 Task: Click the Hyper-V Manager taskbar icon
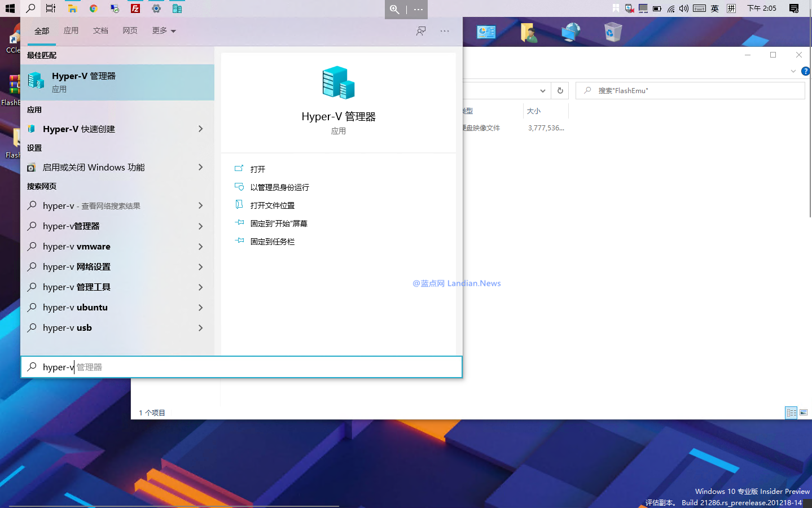177,8
